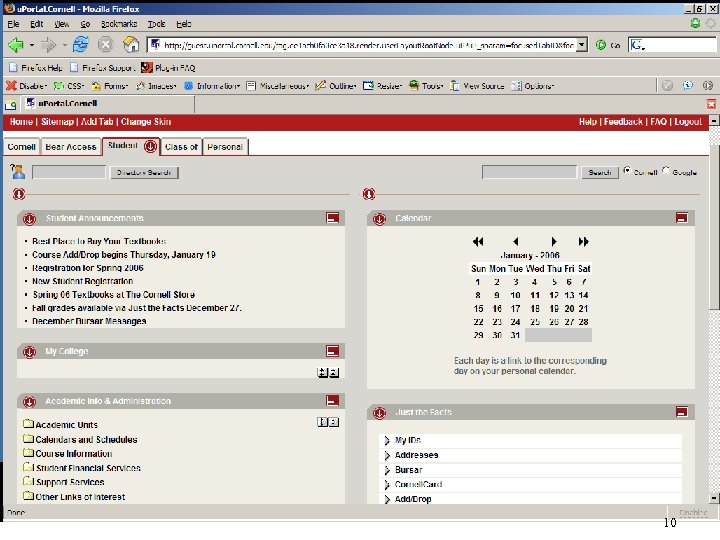The width and height of the screenshot is (720, 540).
Task: Open Course Add/Drop begins Thursday announcement
Action: [x=124, y=255]
